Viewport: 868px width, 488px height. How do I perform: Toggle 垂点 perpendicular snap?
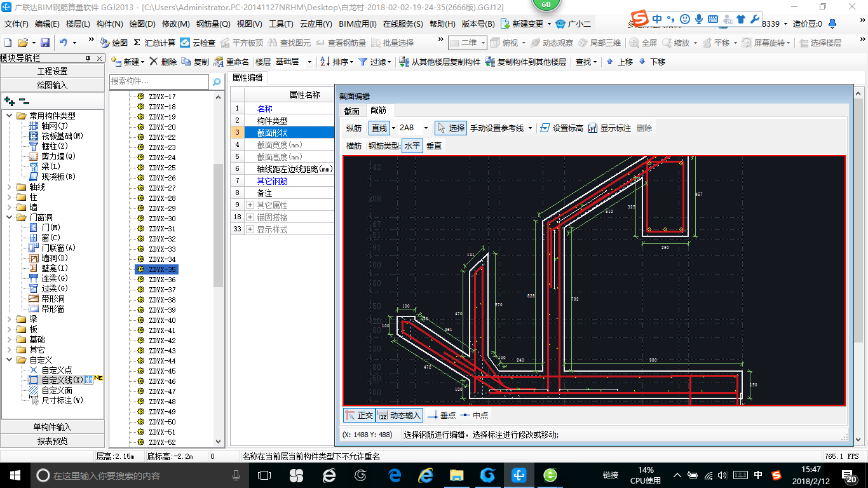click(442, 415)
